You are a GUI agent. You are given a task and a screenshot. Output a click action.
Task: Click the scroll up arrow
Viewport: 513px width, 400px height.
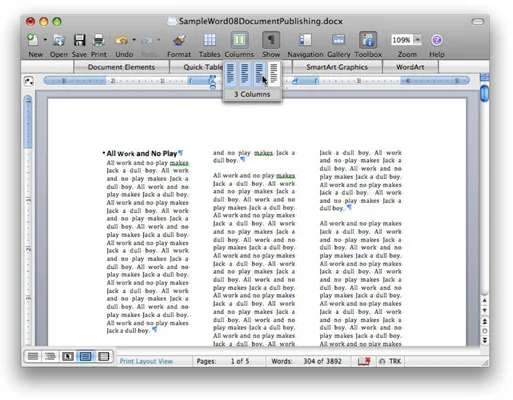[x=485, y=300]
